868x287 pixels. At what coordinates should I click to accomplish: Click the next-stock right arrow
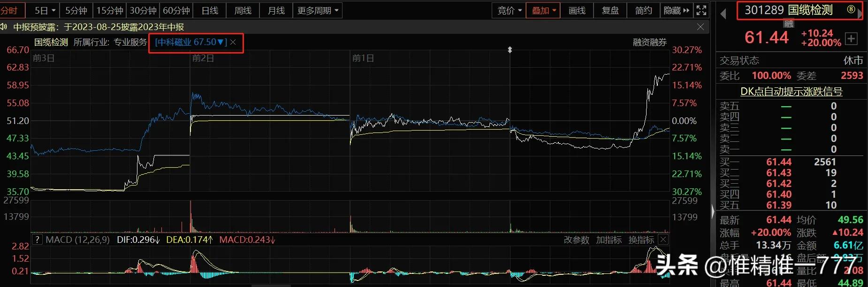click(860, 14)
